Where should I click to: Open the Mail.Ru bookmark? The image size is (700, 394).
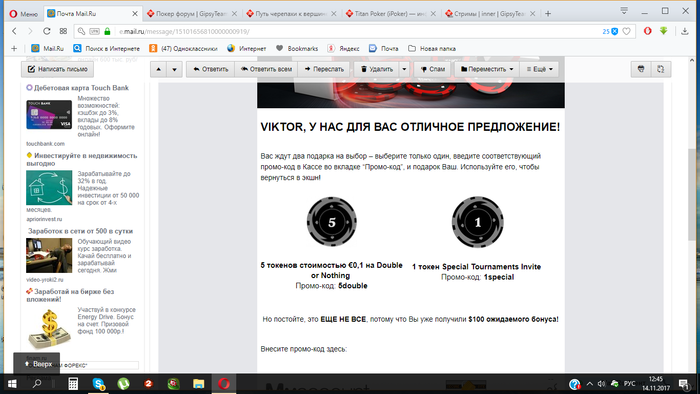click(48, 48)
